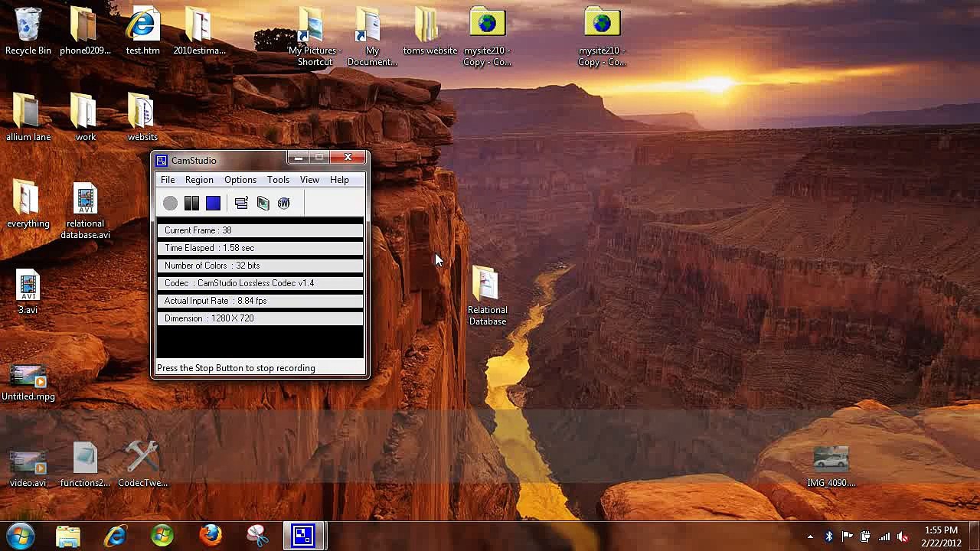Open the View menu

click(309, 180)
